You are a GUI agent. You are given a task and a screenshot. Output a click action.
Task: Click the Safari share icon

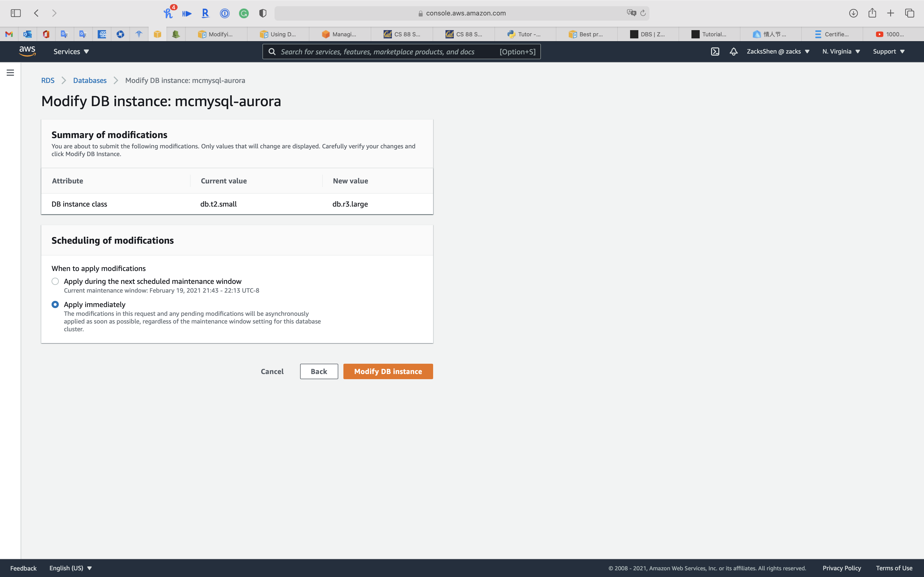tap(872, 13)
